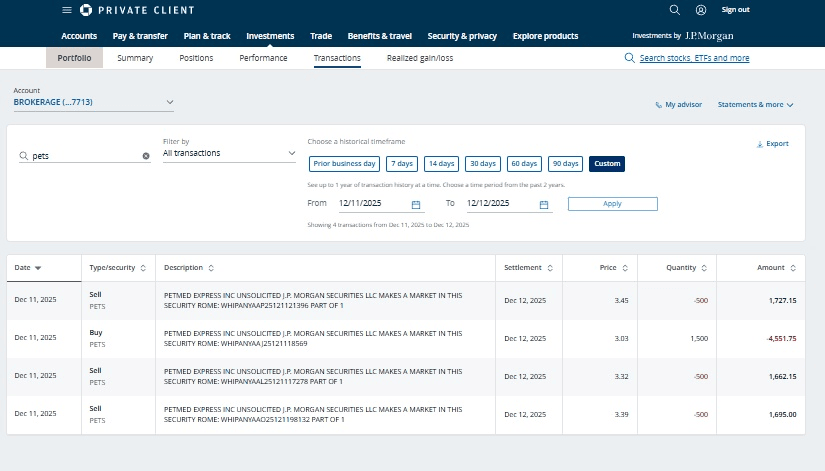Image resolution: width=825 pixels, height=471 pixels.
Task: Select the 7 days timeframe
Action: (x=402, y=163)
